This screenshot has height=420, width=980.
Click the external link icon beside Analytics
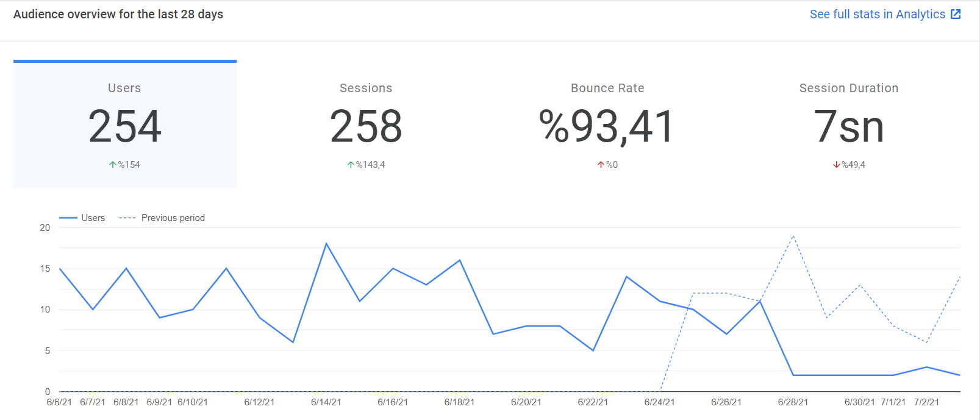956,14
